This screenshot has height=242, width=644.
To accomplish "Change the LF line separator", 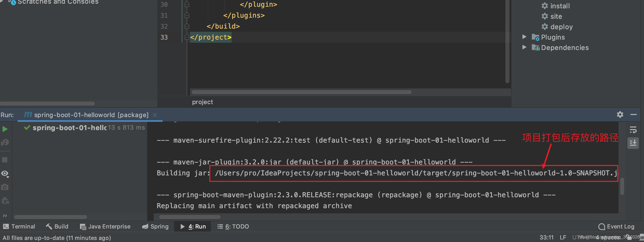I will click(x=563, y=237).
